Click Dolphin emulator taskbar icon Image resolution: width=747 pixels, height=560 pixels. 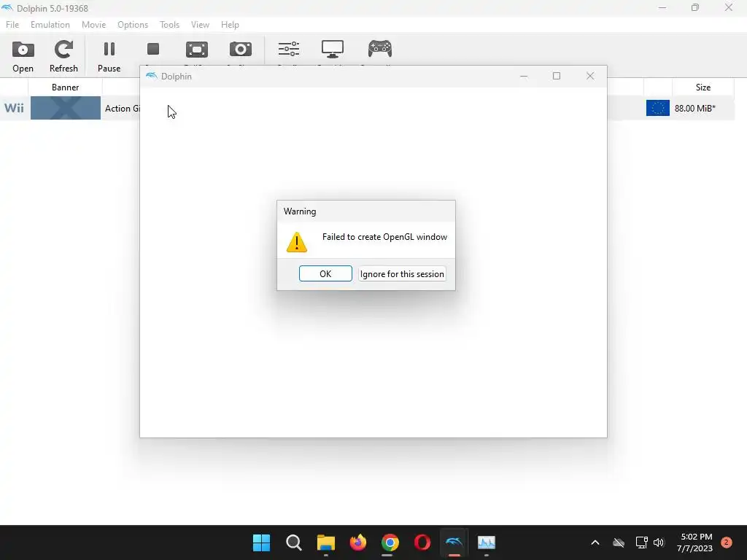[454, 542]
